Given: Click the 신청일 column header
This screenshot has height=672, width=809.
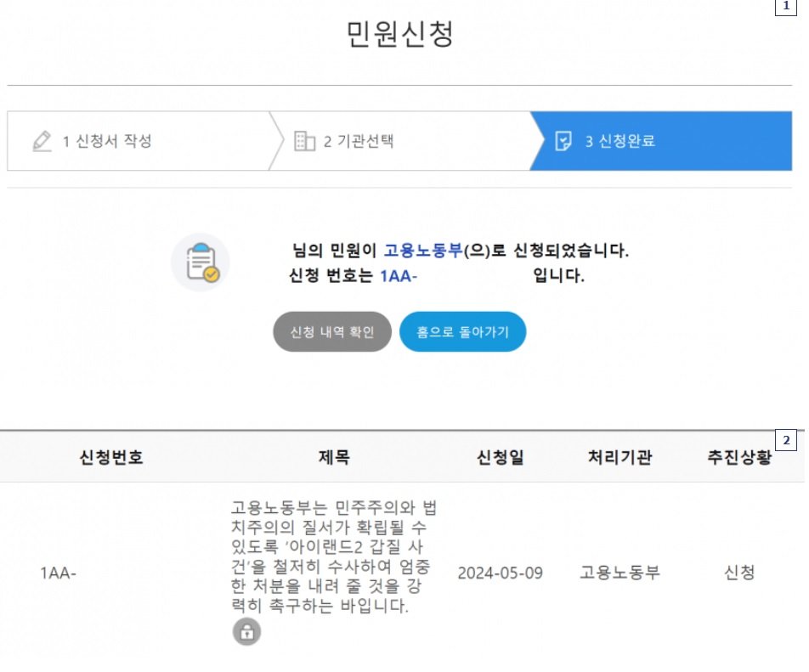Looking at the screenshot, I should [x=500, y=458].
